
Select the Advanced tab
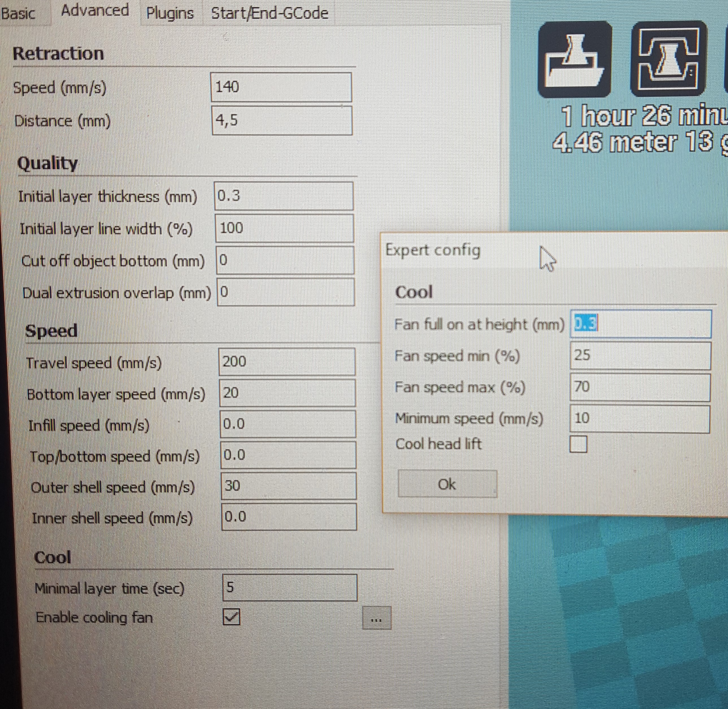point(95,11)
